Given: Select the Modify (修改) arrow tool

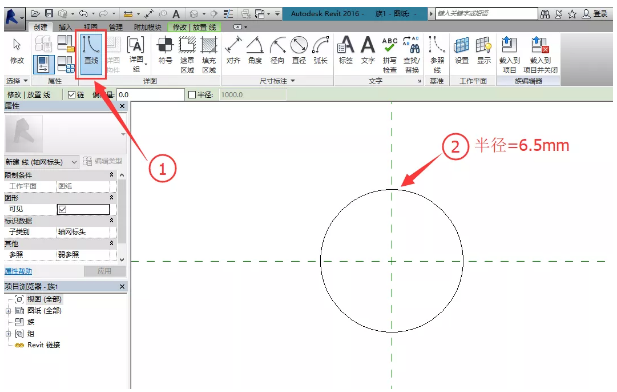Looking at the screenshot, I should (17, 51).
